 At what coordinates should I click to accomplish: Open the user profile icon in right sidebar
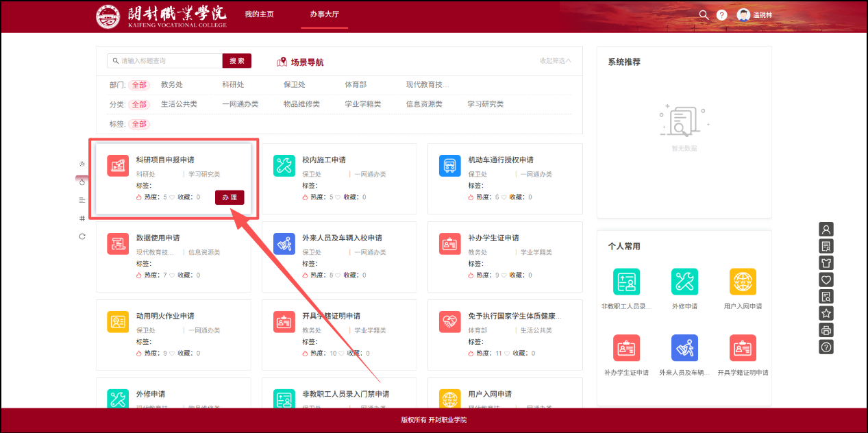(826, 230)
